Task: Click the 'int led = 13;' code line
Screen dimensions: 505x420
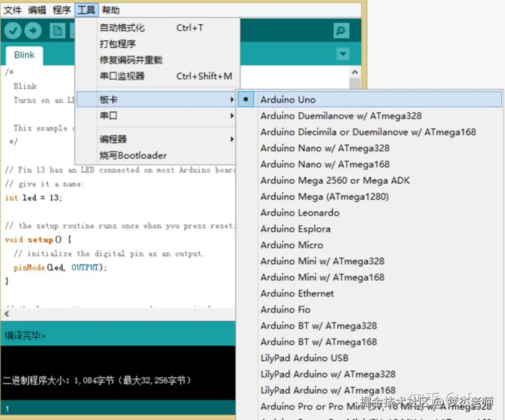Action: click(33, 198)
